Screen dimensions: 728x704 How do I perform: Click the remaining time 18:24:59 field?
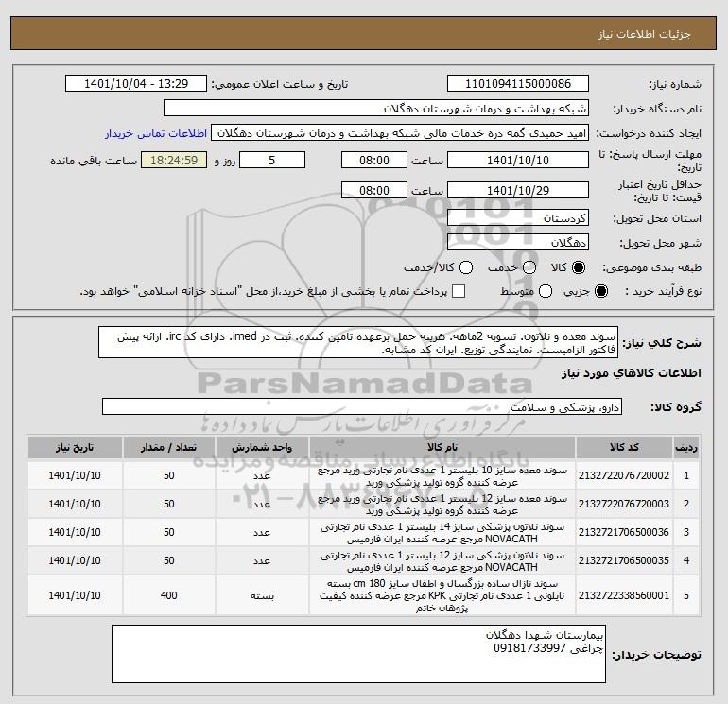point(174,160)
